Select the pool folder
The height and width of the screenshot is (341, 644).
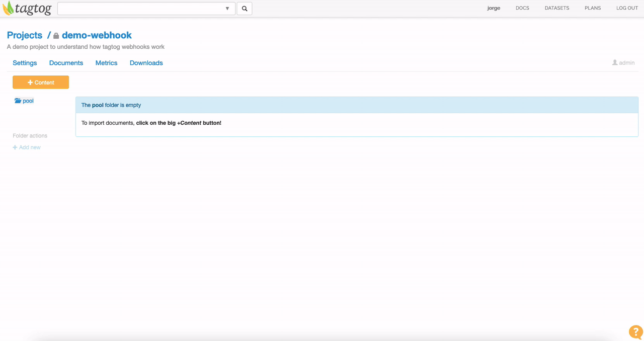(24, 101)
